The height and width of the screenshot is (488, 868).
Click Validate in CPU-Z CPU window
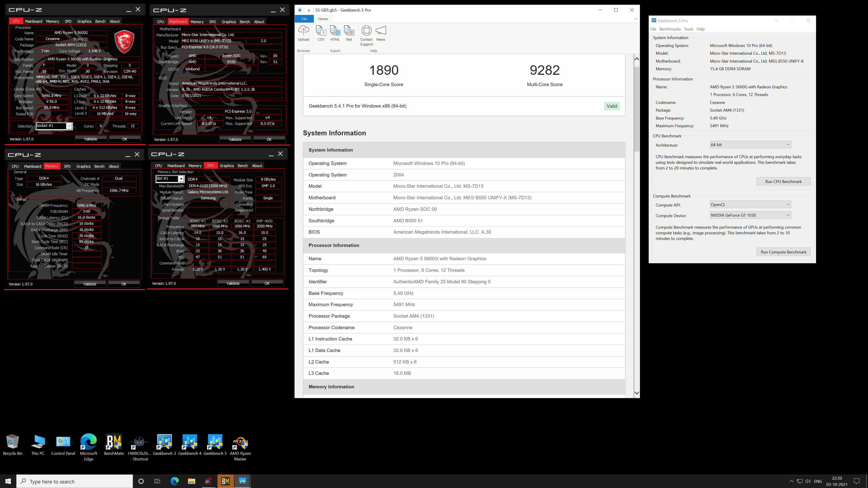91,139
